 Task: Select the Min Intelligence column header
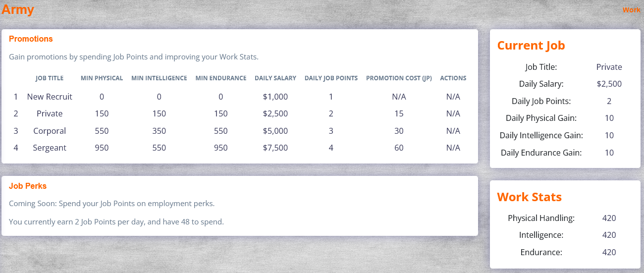(x=159, y=78)
